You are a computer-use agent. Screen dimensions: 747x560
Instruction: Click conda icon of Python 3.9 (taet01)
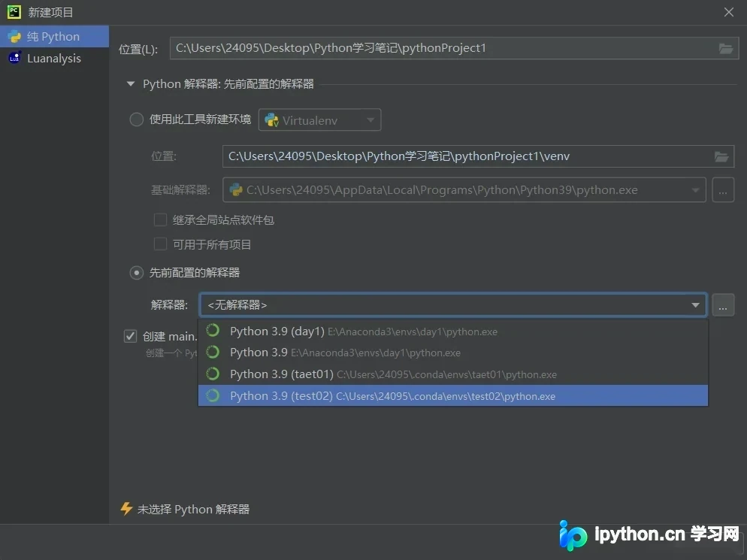click(213, 374)
